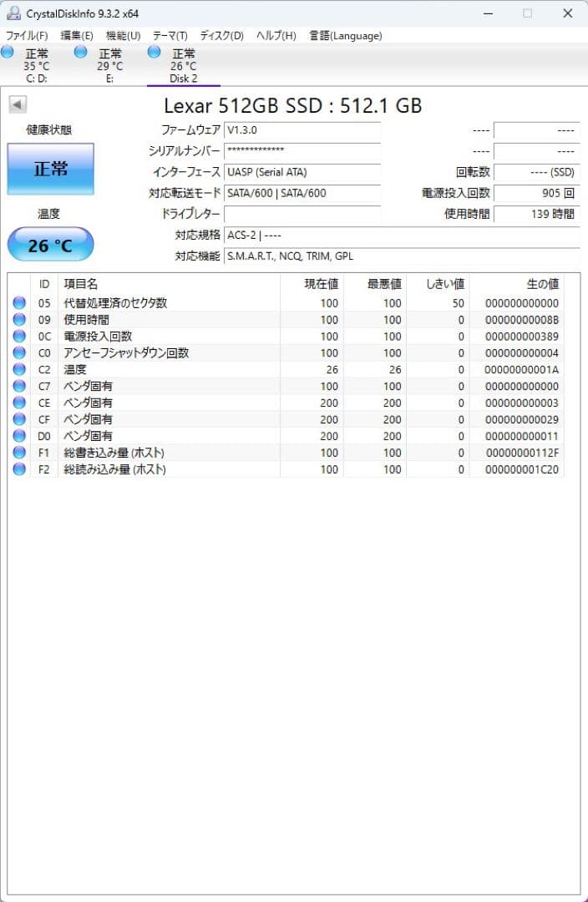Click the power on hours 139 時間 field
This screenshot has height=902, width=588.
pyautogui.click(x=537, y=214)
